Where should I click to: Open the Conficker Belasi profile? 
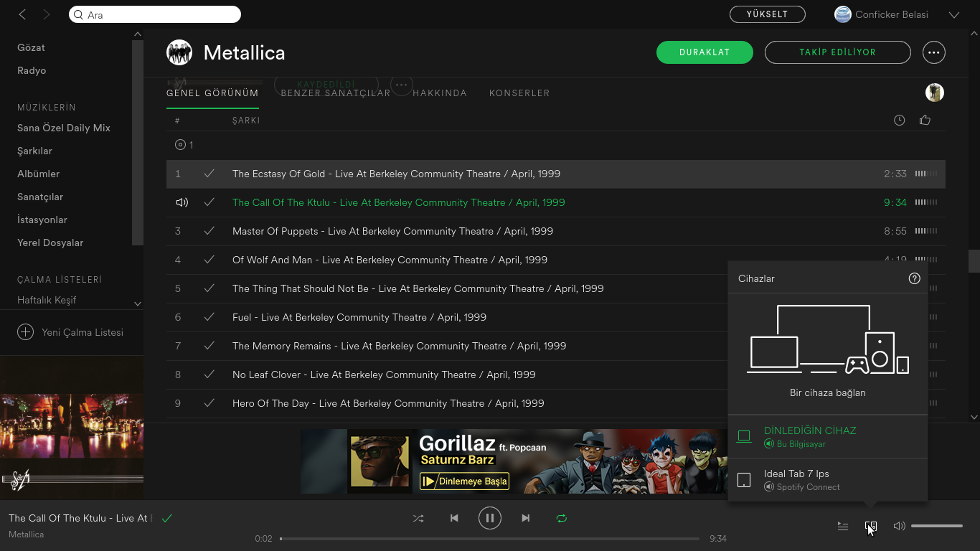tap(881, 14)
